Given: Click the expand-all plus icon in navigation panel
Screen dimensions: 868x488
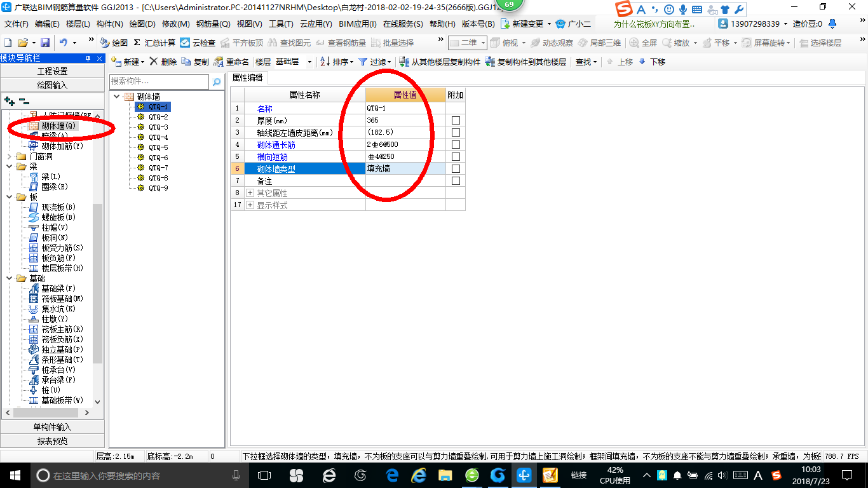Looking at the screenshot, I should pos(9,101).
